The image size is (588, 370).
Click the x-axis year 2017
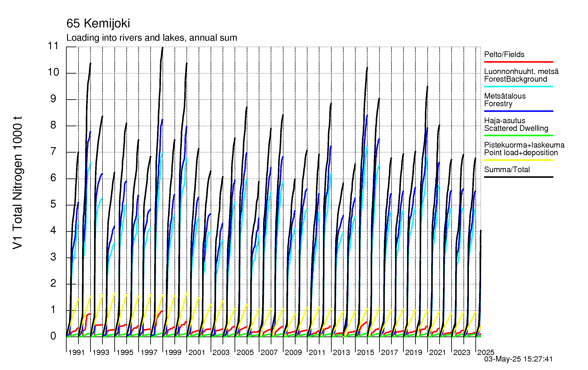[x=389, y=352]
